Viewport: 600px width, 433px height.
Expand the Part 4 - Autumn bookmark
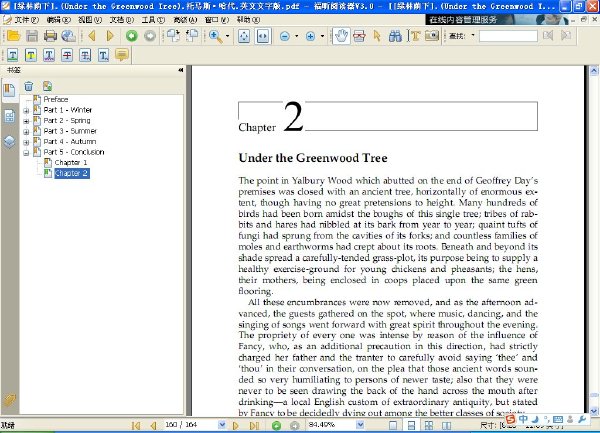click(26, 142)
